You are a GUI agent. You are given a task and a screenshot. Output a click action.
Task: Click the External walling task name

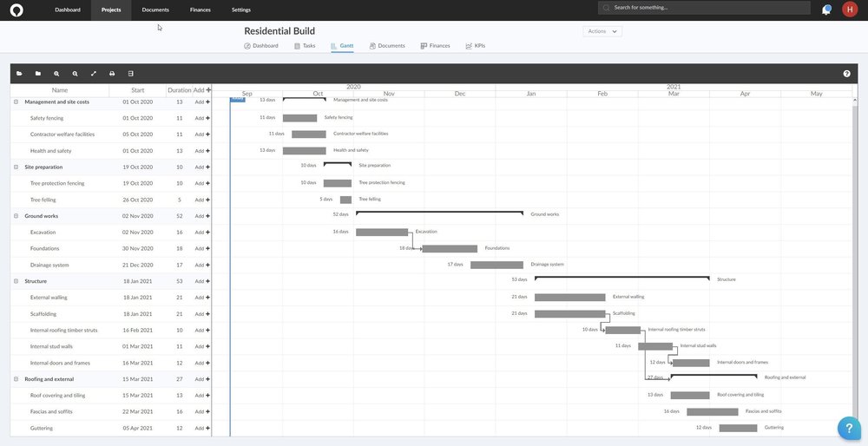[x=49, y=298]
